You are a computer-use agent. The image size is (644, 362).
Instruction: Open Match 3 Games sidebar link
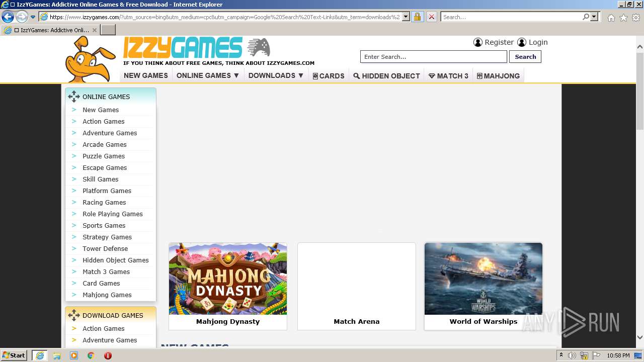pos(106,271)
